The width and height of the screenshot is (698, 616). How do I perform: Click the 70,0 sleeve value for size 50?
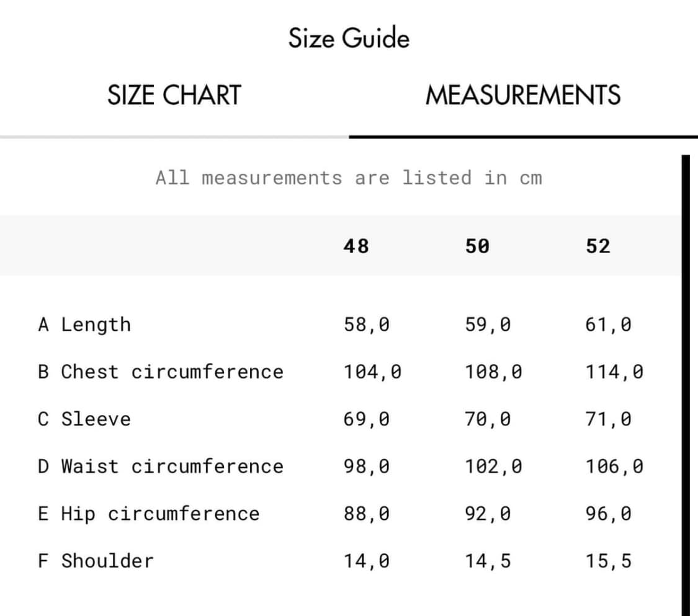[x=488, y=419]
